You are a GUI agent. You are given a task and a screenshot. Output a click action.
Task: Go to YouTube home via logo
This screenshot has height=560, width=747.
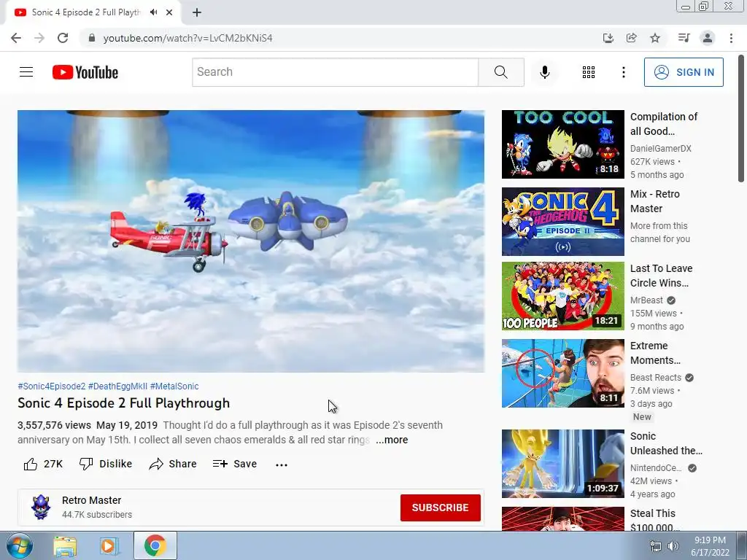[x=85, y=72]
